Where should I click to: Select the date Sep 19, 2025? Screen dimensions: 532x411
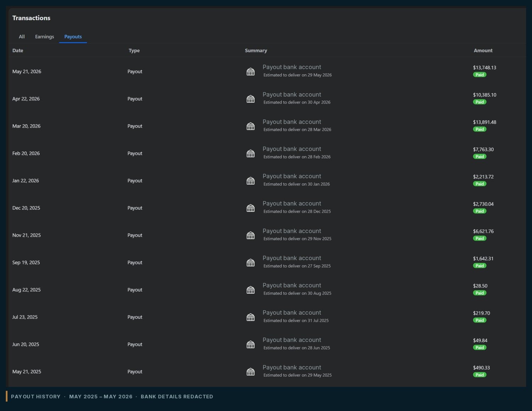(x=26, y=263)
